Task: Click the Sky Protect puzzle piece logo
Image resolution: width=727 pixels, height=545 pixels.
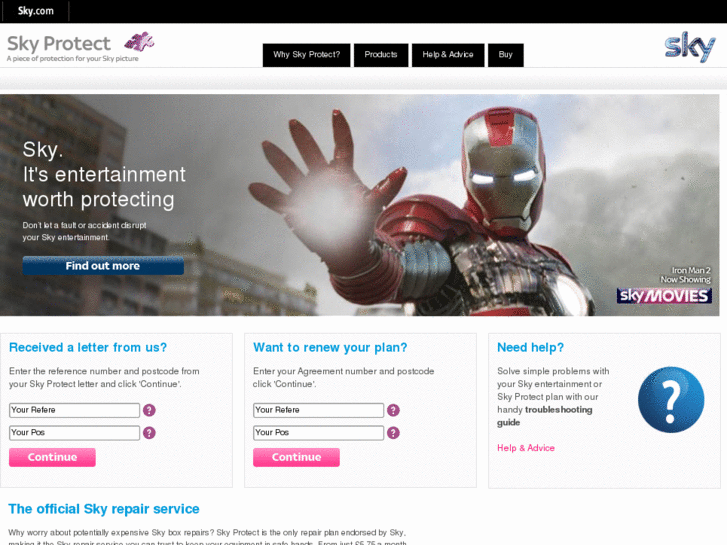Action: [139, 42]
